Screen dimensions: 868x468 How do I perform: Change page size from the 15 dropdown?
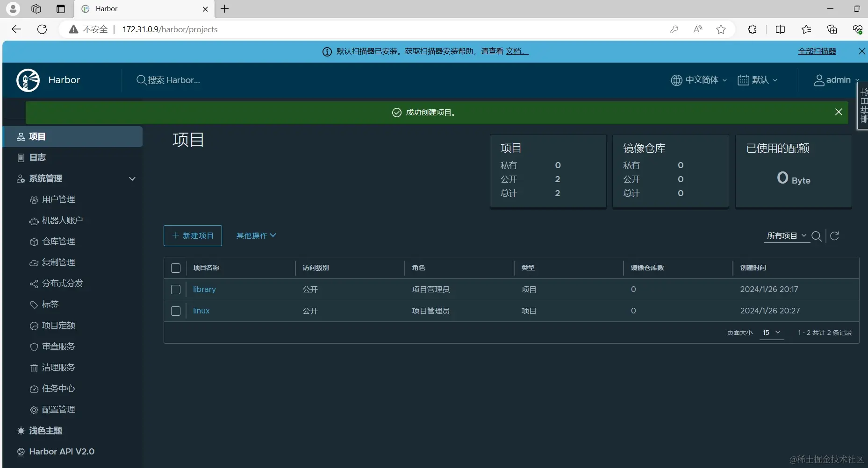pyautogui.click(x=772, y=333)
